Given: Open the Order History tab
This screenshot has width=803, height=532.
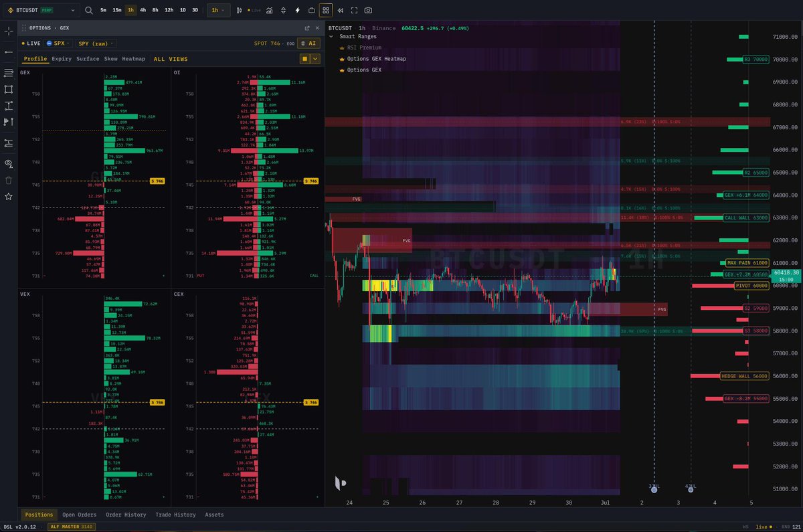Looking at the screenshot, I should (x=126, y=515).
